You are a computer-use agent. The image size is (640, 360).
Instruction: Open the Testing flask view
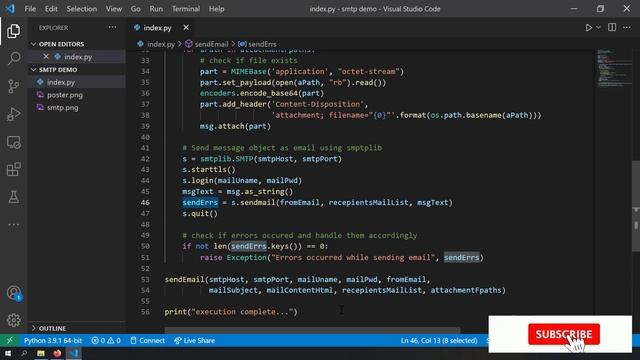(13, 197)
